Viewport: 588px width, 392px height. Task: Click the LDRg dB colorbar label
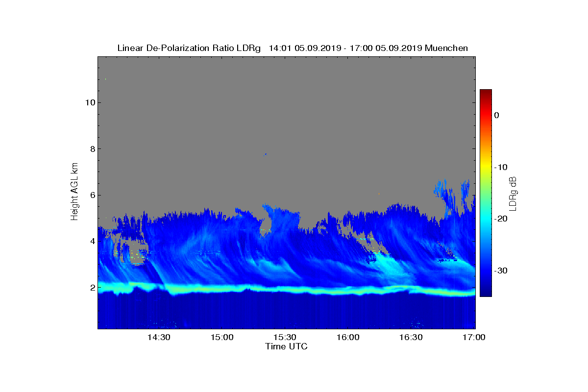pos(513,193)
